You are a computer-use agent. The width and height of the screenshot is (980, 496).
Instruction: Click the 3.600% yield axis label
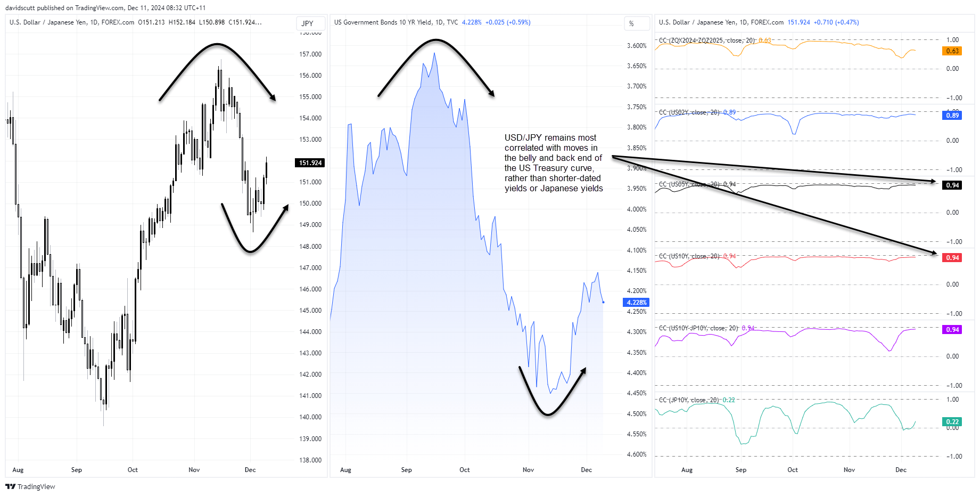[637, 46]
